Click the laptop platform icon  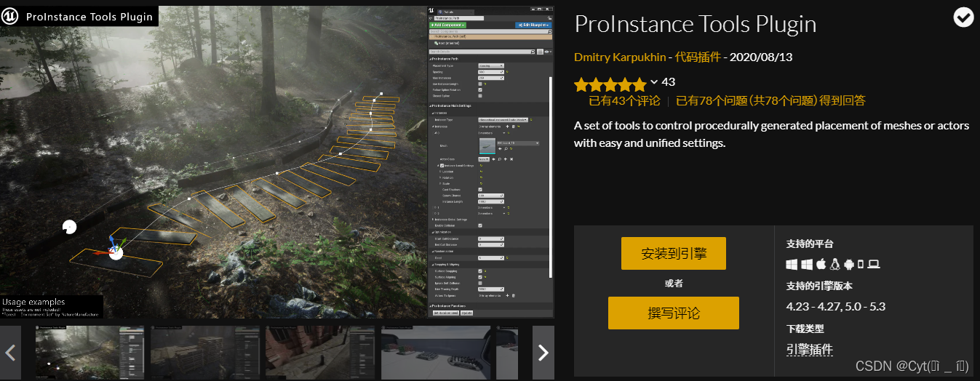[874, 264]
